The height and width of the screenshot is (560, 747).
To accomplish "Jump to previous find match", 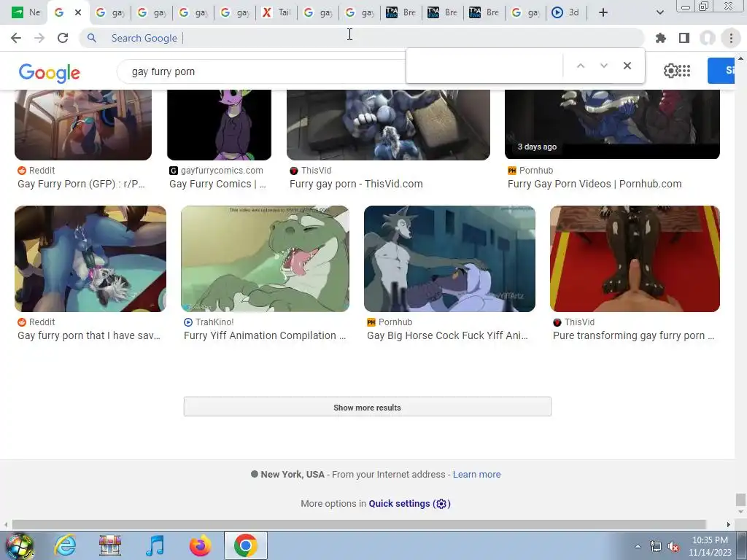I will click(580, 66).
